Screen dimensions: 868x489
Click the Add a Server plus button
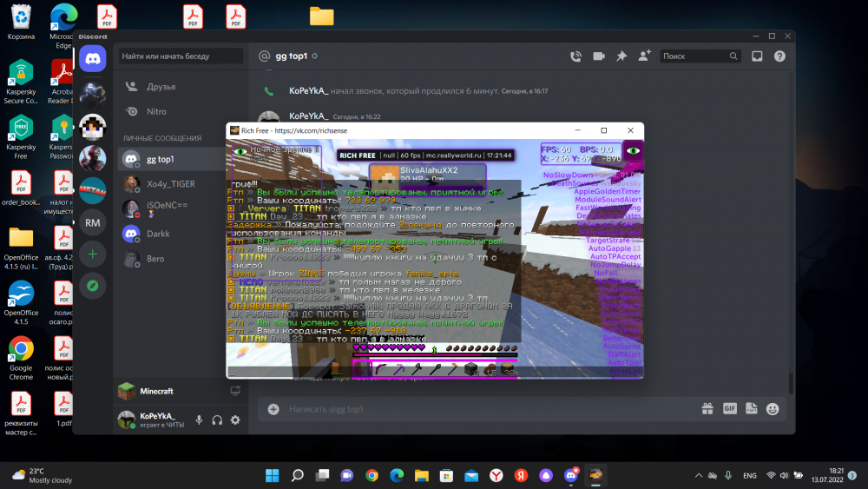coord(93,254)
